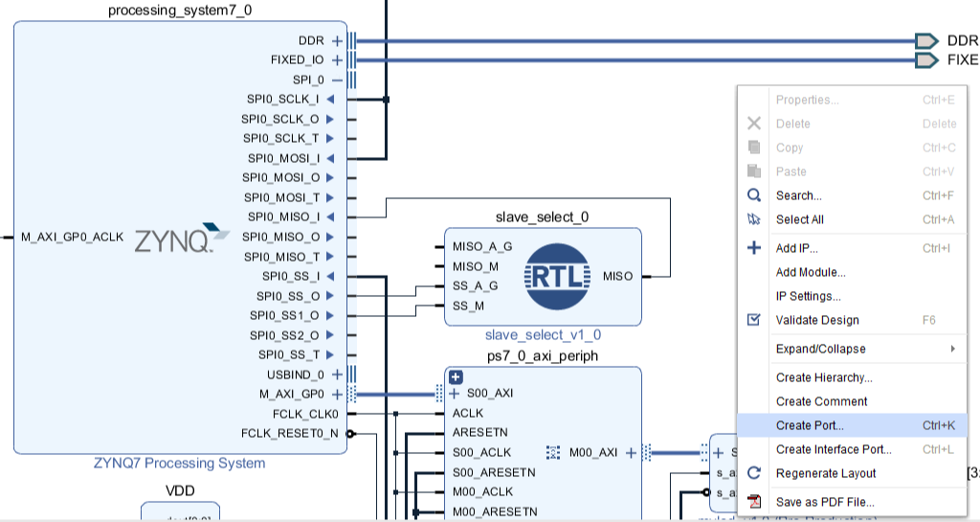
Task: Select the M00_ACLK pin
Action: tap(482, 492)
